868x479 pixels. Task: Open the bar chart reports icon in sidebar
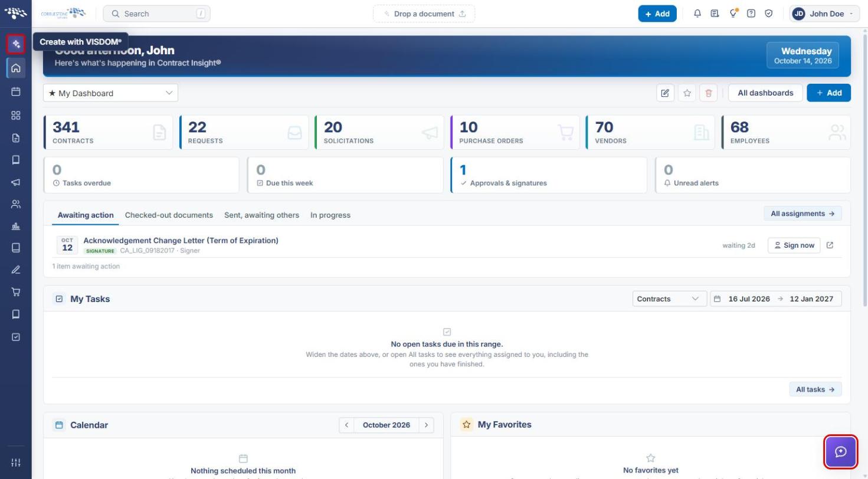point(16,226)
